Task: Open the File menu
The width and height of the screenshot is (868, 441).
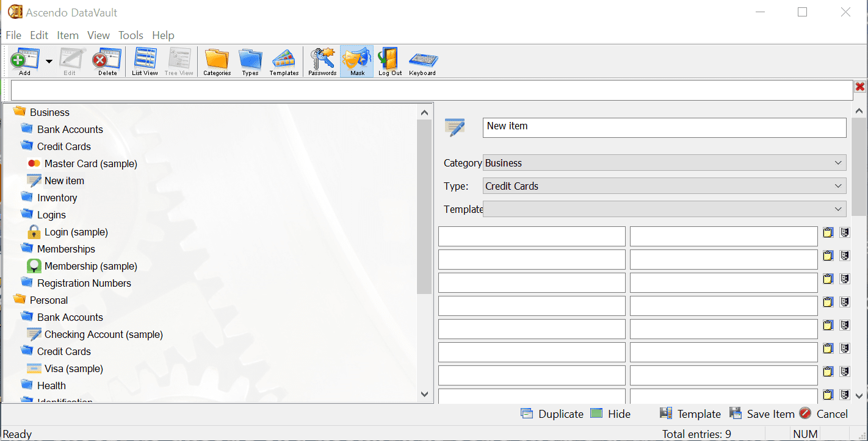Action: click(13, 35)
